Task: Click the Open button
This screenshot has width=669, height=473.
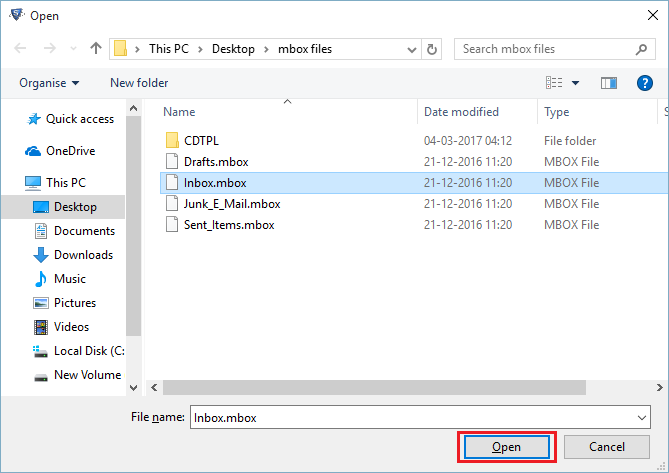Action: (x=506, y=447)
